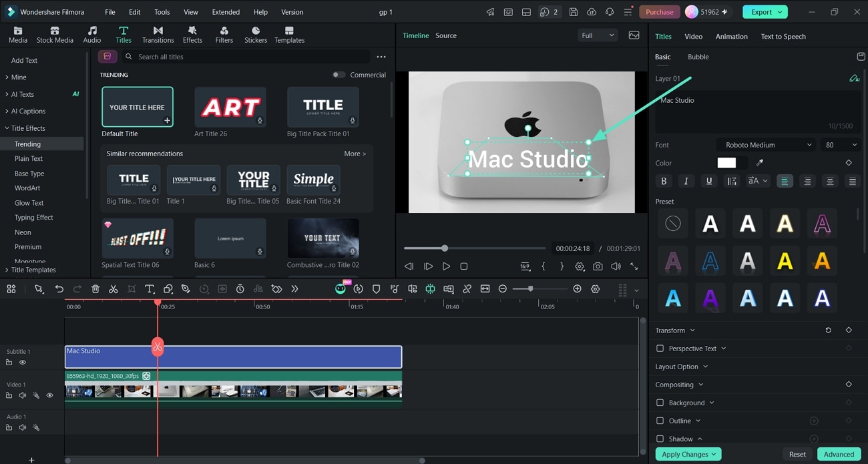Hide the Video 1 track
The width and height of the screenshot is (868, 464).
pos(49,396)
